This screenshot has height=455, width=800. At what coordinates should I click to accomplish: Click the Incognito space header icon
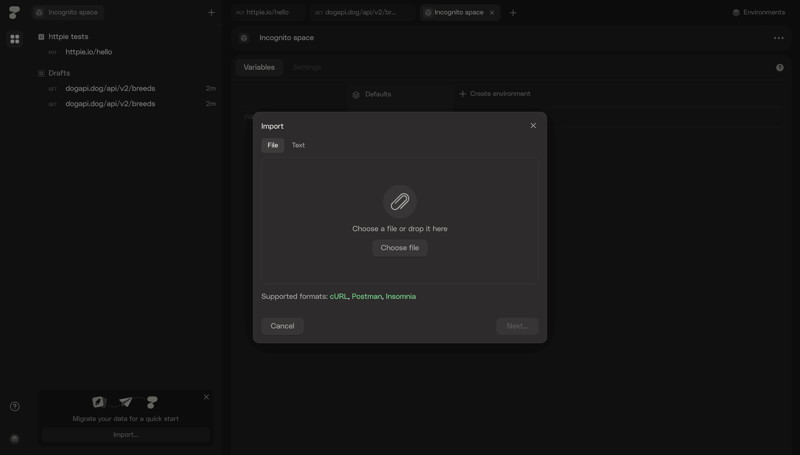tap(244, 38)
